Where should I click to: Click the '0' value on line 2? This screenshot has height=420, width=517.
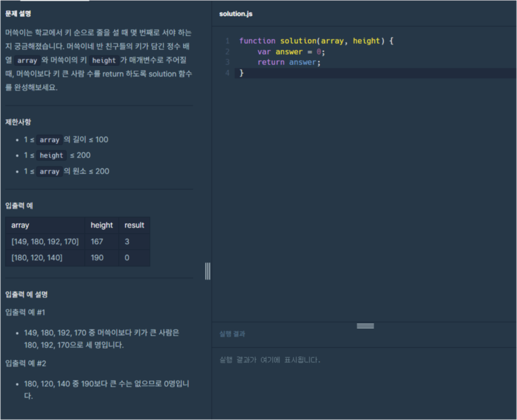319,52
